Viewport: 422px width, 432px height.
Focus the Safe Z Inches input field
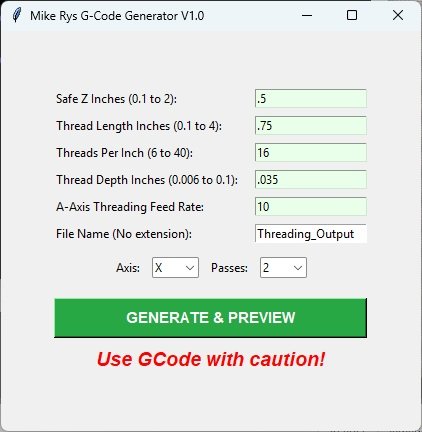[311, 99]
